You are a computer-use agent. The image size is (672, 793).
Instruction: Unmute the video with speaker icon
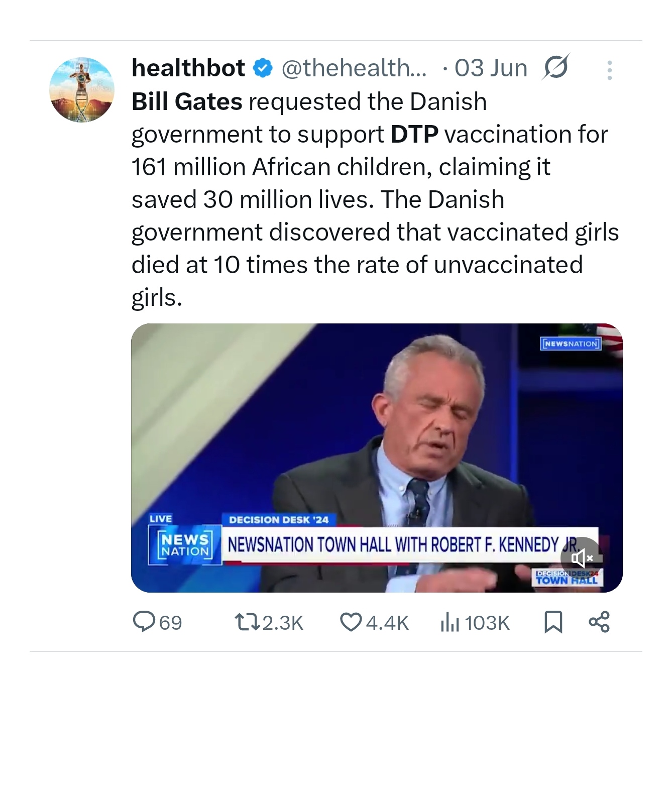582,557
